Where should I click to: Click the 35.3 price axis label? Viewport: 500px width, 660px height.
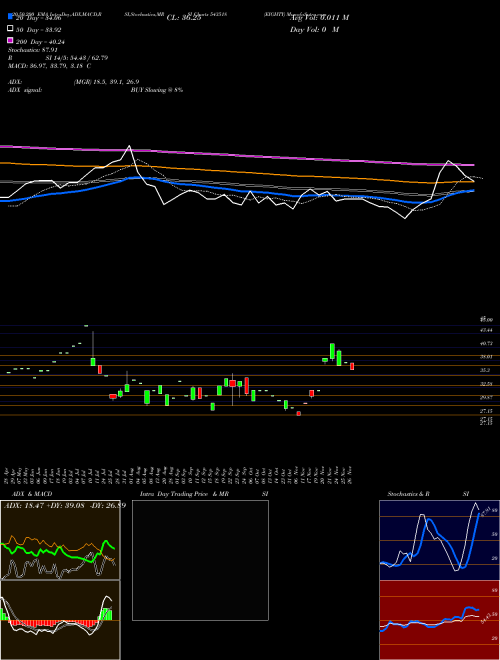click(x=485, y=370)
